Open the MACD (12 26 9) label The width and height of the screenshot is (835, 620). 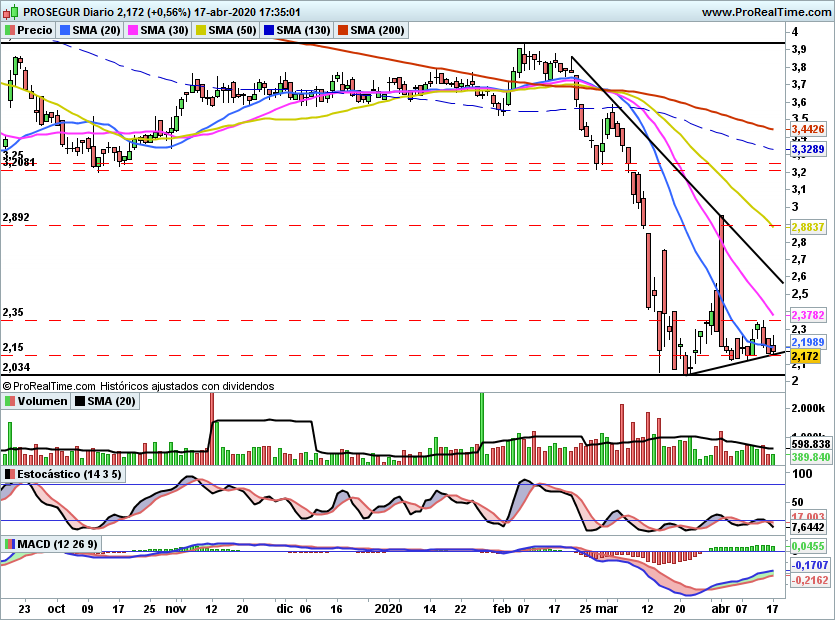pos(58,544)
